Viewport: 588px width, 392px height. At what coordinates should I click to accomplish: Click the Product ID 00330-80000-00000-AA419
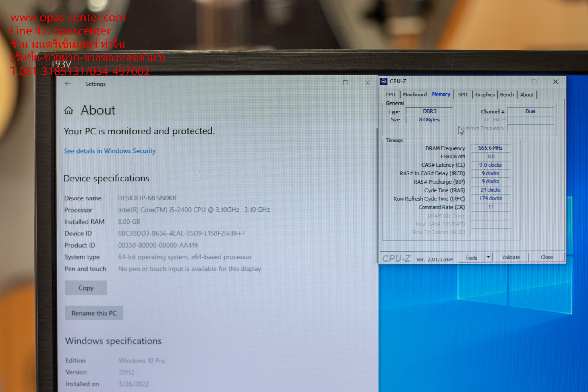[158, 245]
